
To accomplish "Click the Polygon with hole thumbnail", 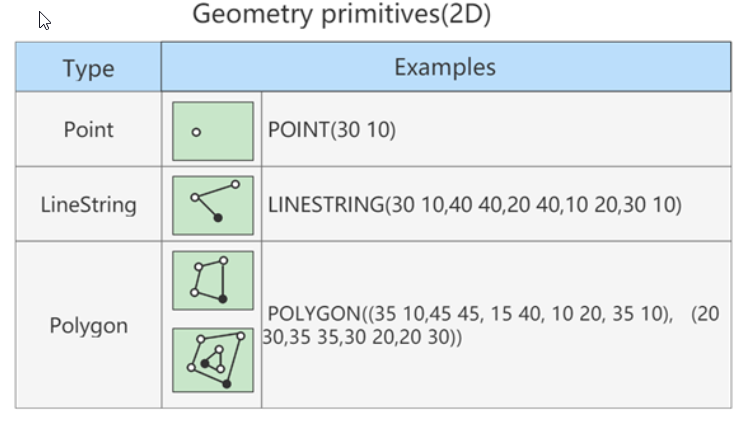I will coord(213,360).
